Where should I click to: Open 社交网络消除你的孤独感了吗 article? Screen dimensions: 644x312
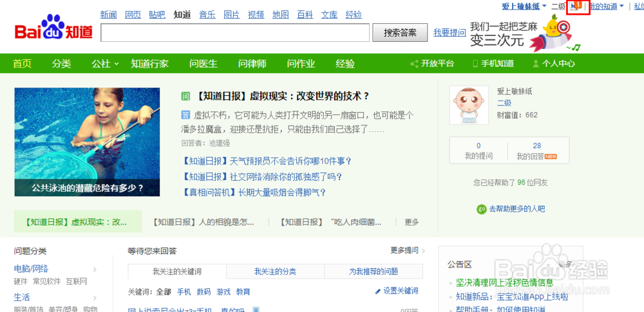click(261, 177)
